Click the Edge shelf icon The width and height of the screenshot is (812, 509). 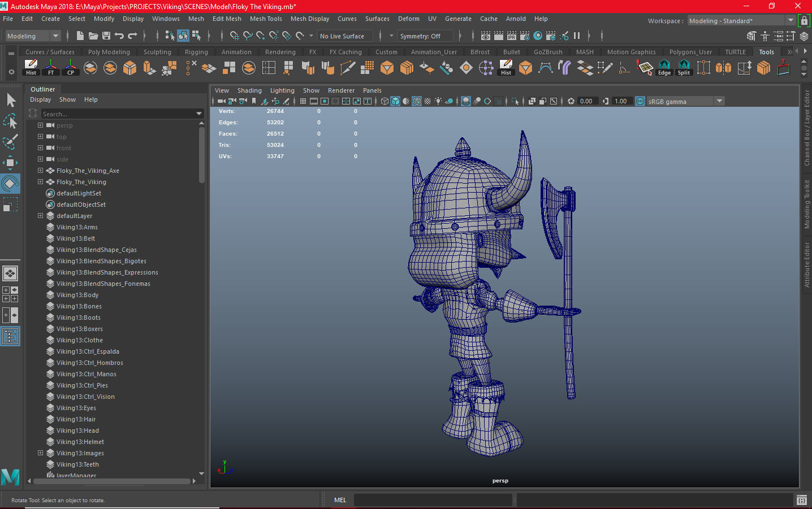[664, 68]
